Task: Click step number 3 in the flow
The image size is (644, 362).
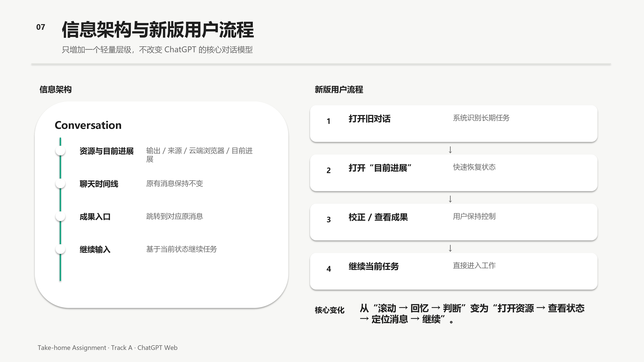Action: 328,220
